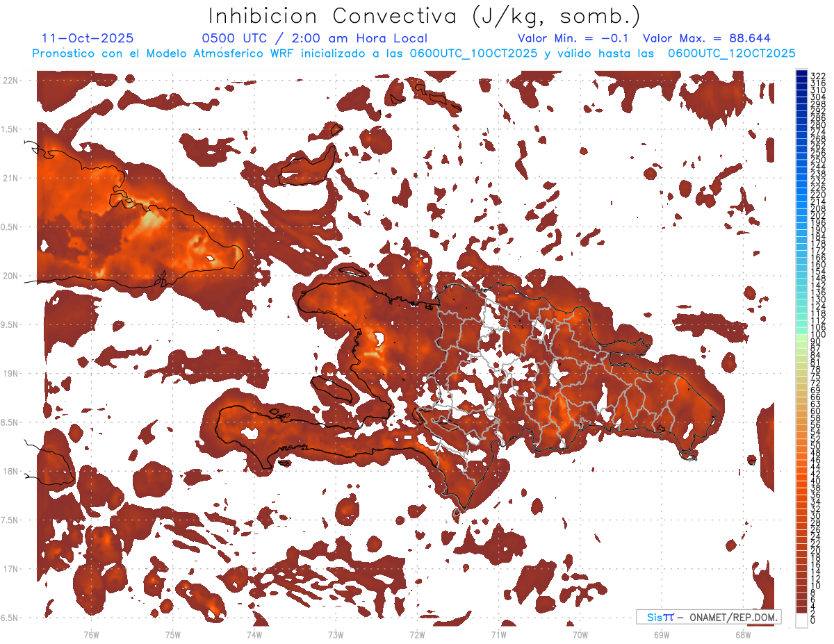
Task: Click the '21N' latitude label
Action: click(10, 179)
